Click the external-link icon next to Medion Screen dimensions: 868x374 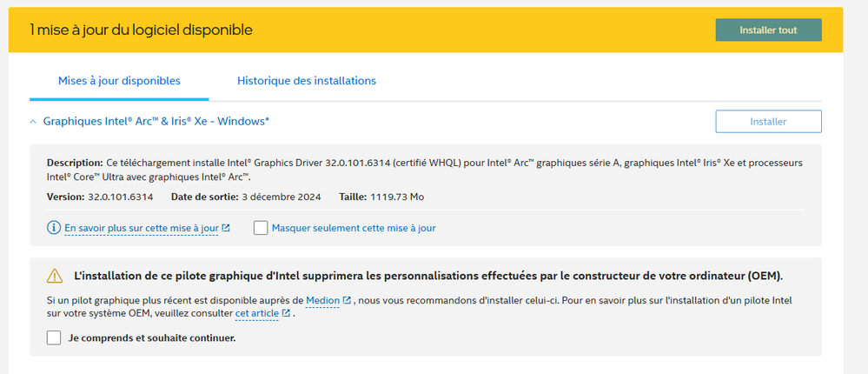click(x=347, y=300)
